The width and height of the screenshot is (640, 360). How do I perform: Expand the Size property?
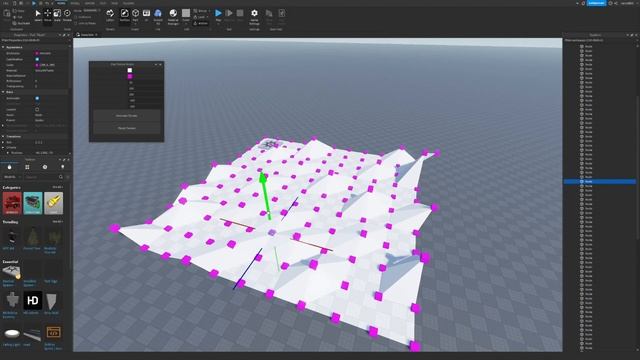pos(3,142)
